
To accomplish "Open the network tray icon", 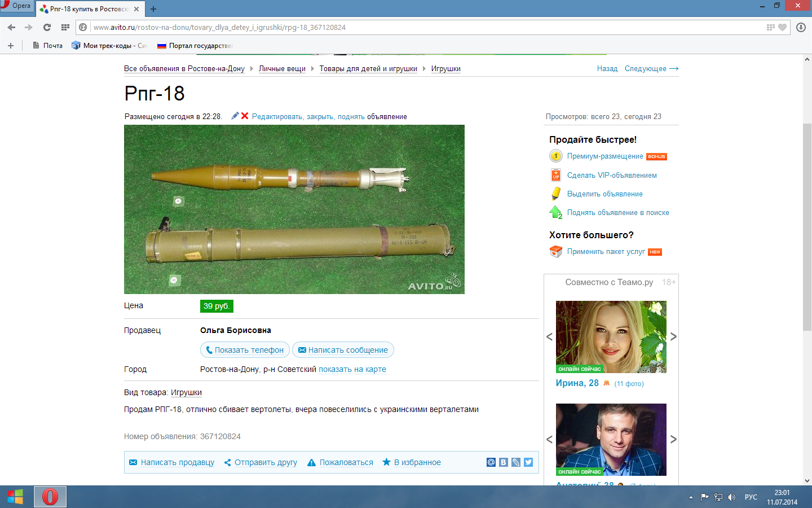I will 718,497.
